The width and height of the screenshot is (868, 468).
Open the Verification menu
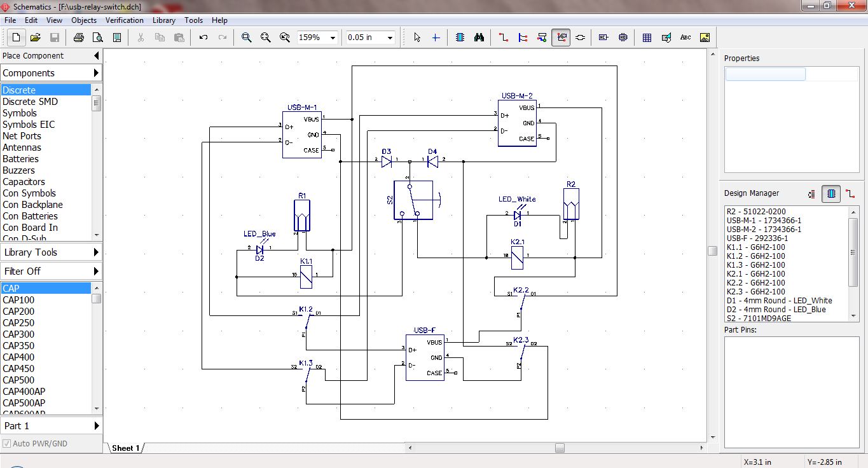pyautogui.click(x=124, y=20)
